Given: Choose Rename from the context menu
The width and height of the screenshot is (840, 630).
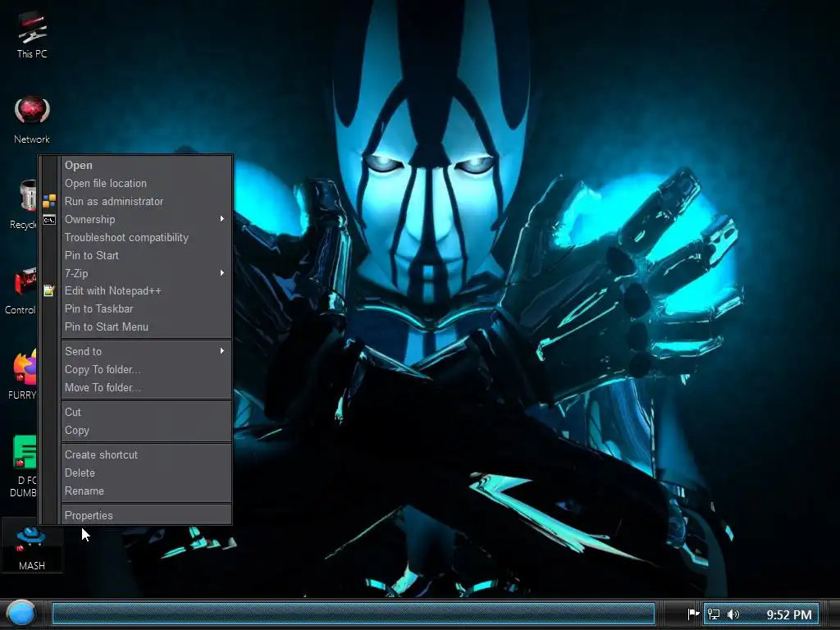Looking at the screenshot, I should coord(147,491).
